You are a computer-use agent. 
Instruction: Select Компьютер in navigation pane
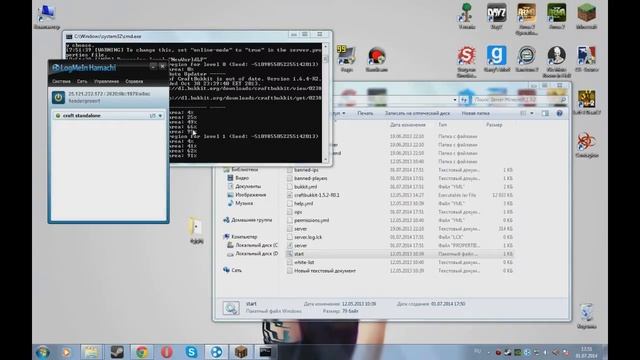tap(244, 237)
